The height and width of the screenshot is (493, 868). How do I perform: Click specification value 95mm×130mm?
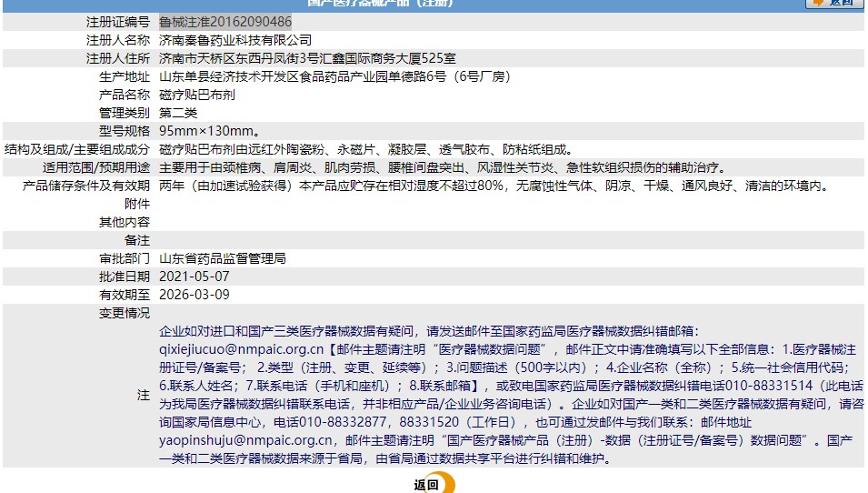[x=210, y=131]
